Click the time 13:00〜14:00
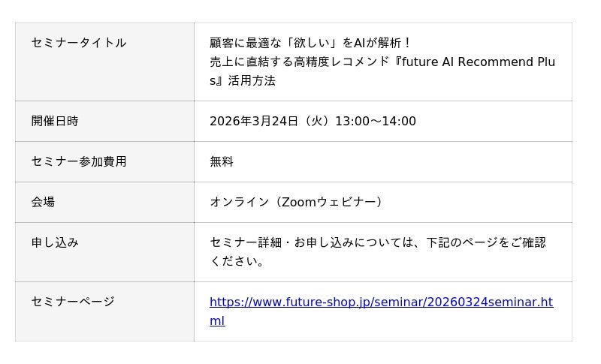The width and height of the screenshot is (601, 364). click(x=375, y=121)
